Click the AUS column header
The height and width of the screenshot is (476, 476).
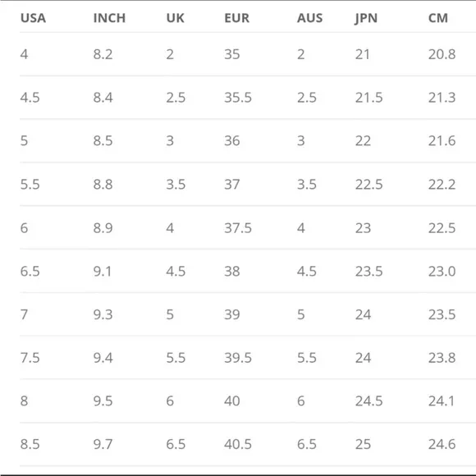click(309, 18)
